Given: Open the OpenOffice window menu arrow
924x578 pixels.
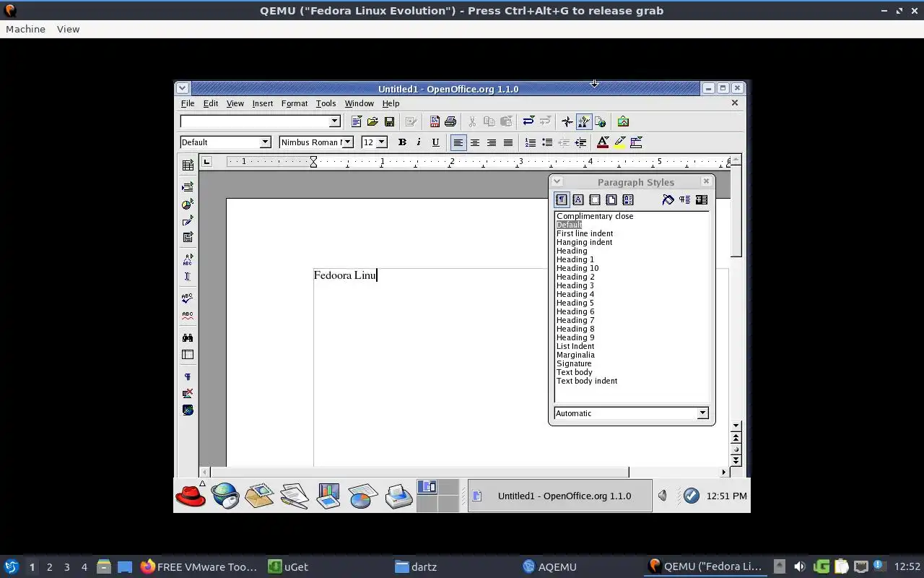Looking at the screenshot, I should click(x=182, y=88).
